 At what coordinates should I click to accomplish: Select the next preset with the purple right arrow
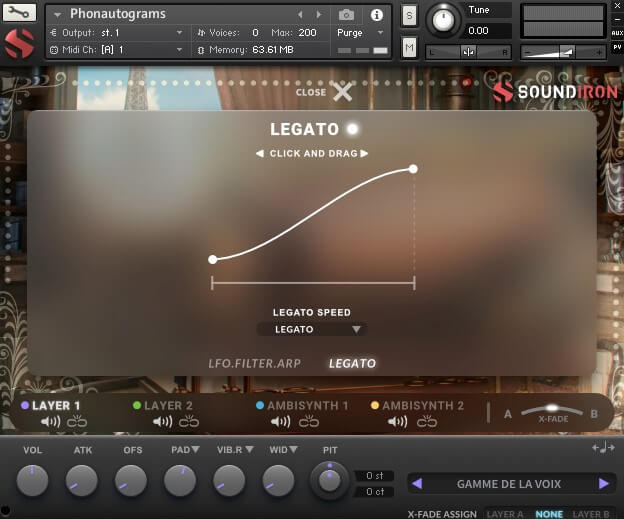(x=604, y=484)
